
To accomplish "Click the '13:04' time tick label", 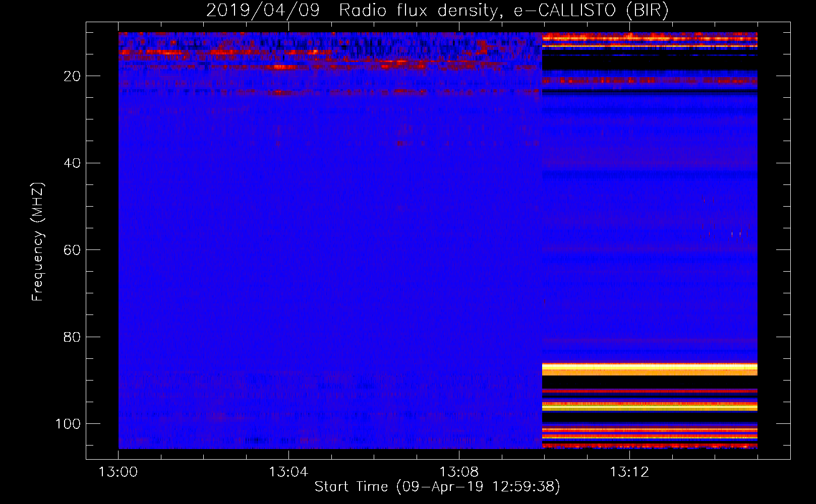I will click(288, 472).
